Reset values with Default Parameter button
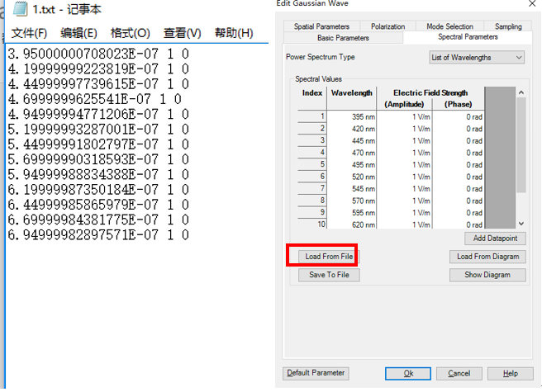Image resolution: width=542 pixels, height=392 pixels. [x=316, y=373]
